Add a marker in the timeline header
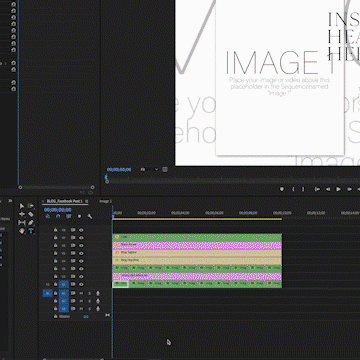This screenshot has width=360, height=360. tap(79, 216)
